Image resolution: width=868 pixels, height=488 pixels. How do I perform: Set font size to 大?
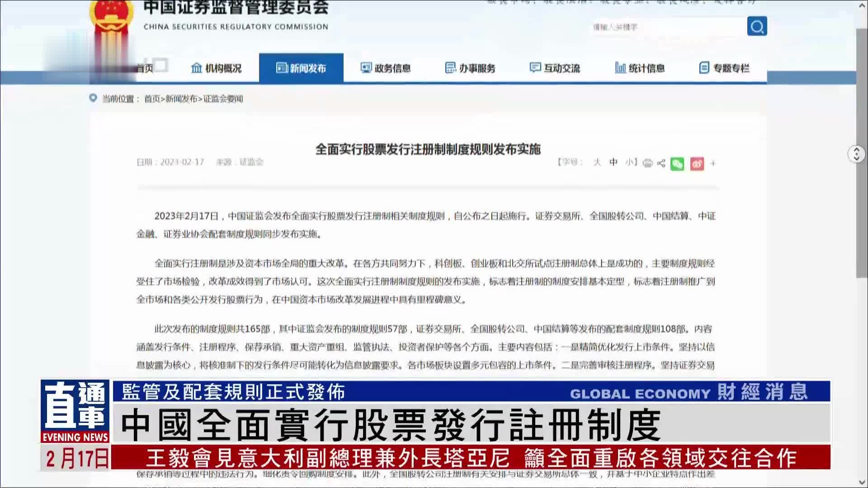(x=597, y=162)
